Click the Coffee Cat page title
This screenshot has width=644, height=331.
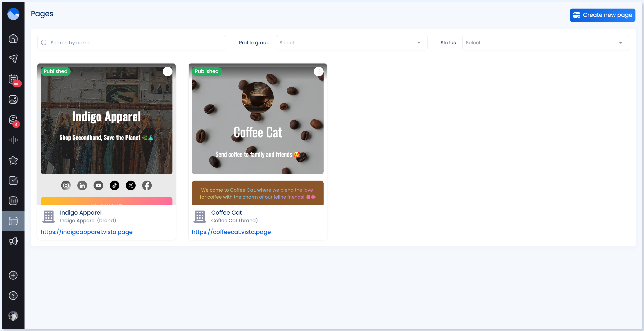click(226, 212)
